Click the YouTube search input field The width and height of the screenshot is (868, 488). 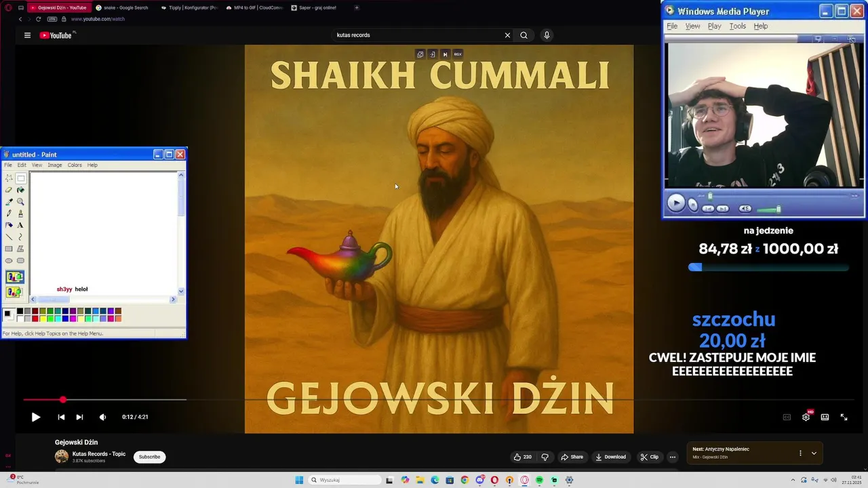click(x=418, y=35)
